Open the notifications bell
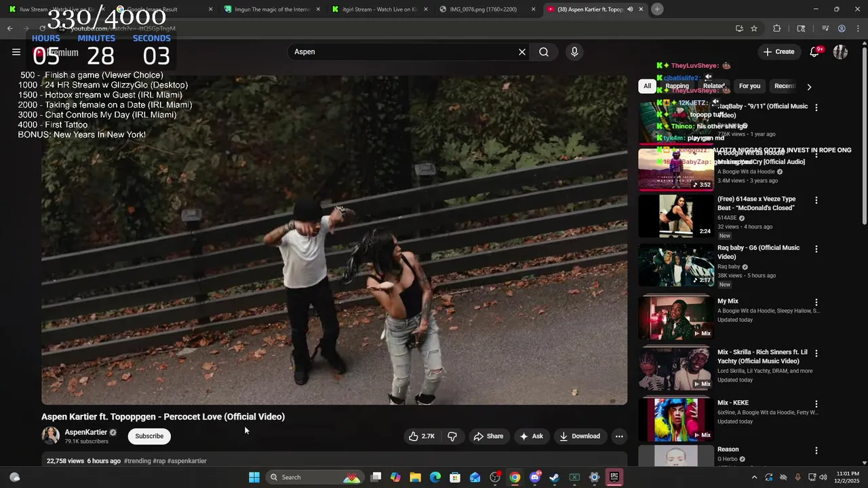 pyautogui.click(x=815, y=52)
